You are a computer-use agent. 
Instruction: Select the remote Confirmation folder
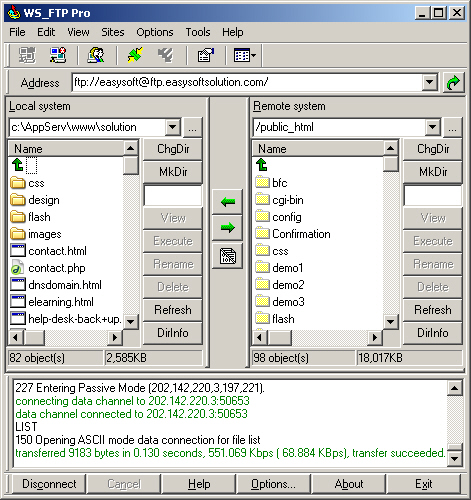click(x=293, y=234)
